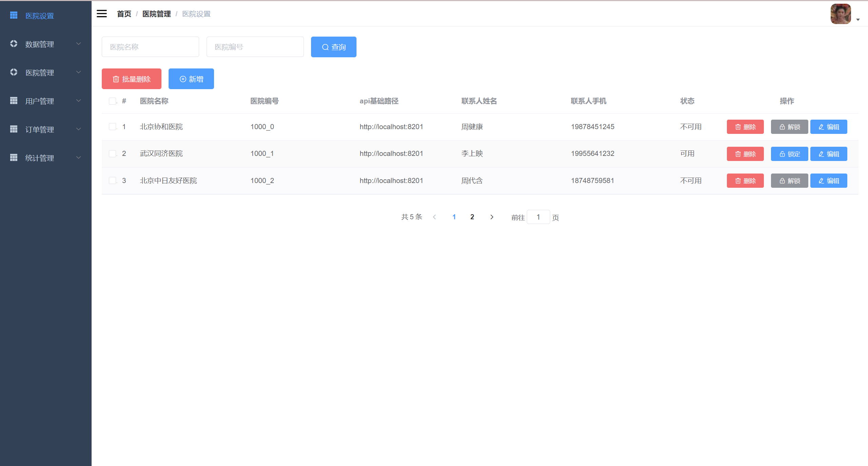Edit the 北京中日友好医院 row
868x466 pixels.
[x=829, y=181]
